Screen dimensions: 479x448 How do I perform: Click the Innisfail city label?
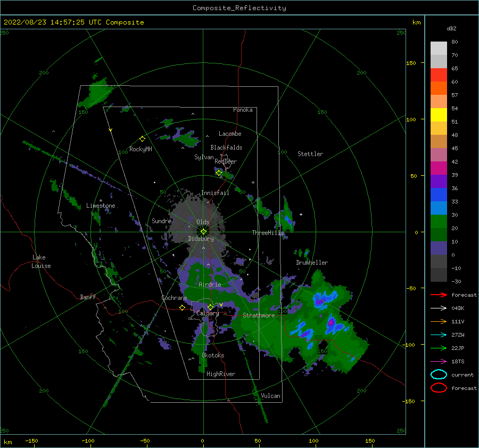215,193
